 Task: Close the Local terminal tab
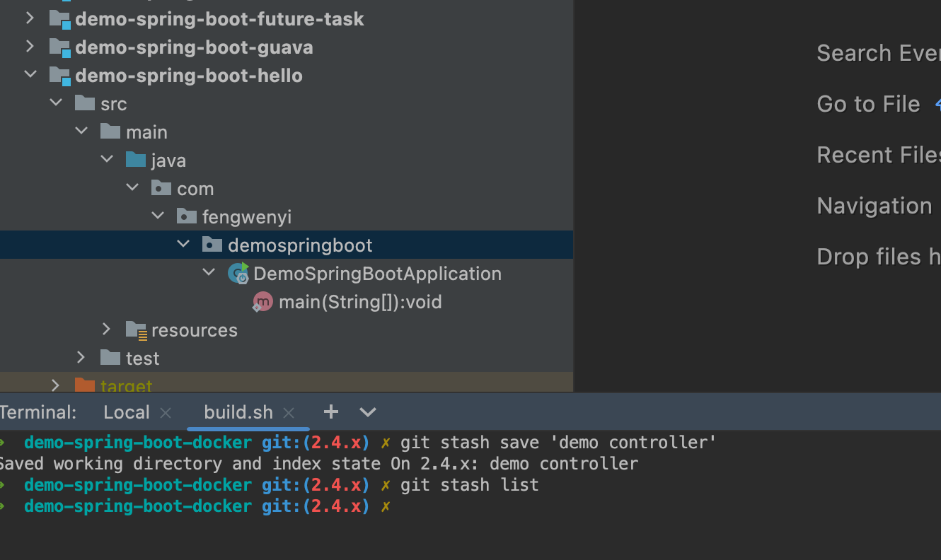pos(166,413)
